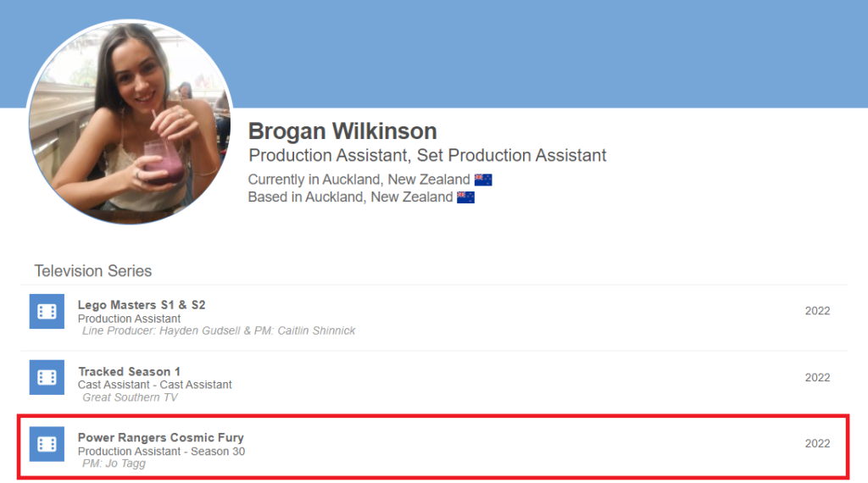Open the Tracked Season 1 title
Viewport: 868px width, 483px height.
click(x=129, y=371)
